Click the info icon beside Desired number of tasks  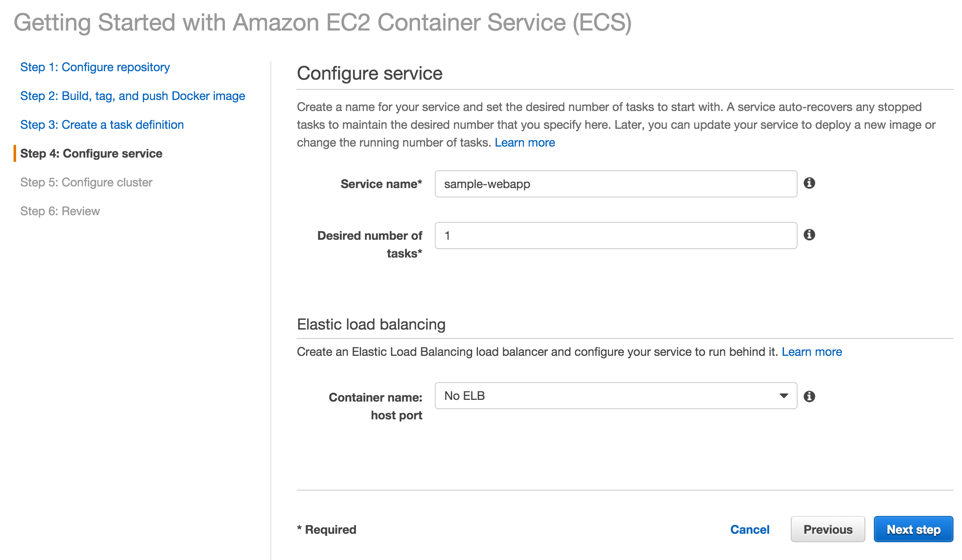point(810,236)
